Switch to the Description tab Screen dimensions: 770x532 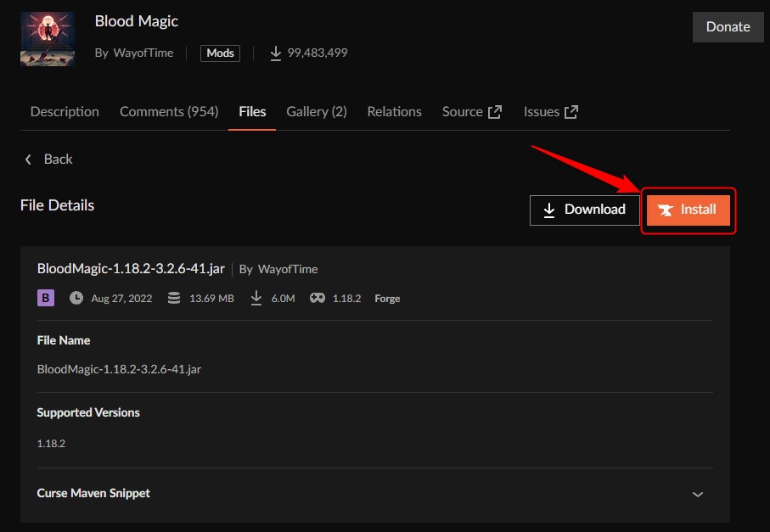(x=65, y=112)
